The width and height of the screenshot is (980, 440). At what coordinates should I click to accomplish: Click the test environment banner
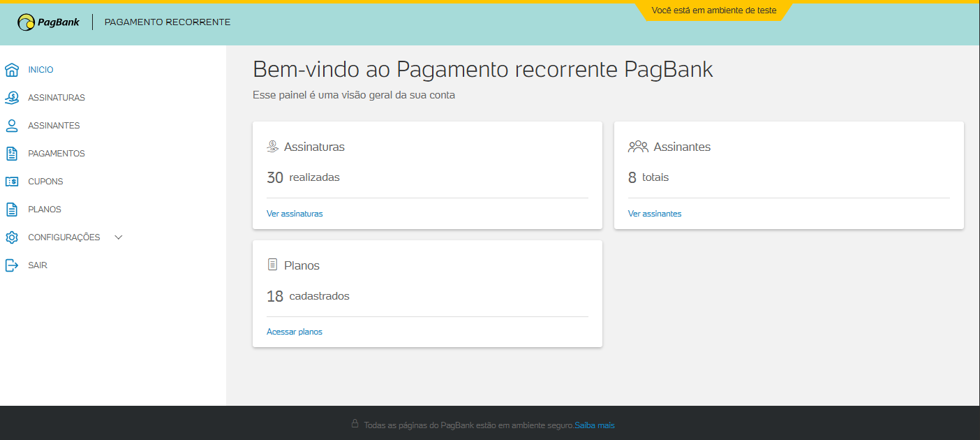[713, 10]
